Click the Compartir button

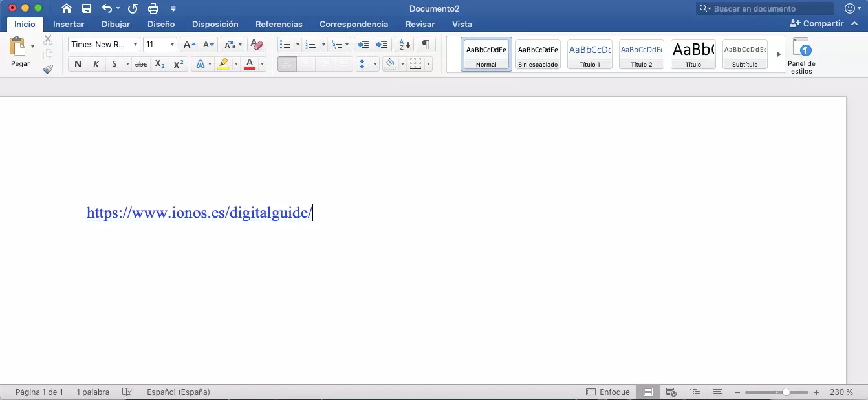pyautogui.click(x=817, y=24)
